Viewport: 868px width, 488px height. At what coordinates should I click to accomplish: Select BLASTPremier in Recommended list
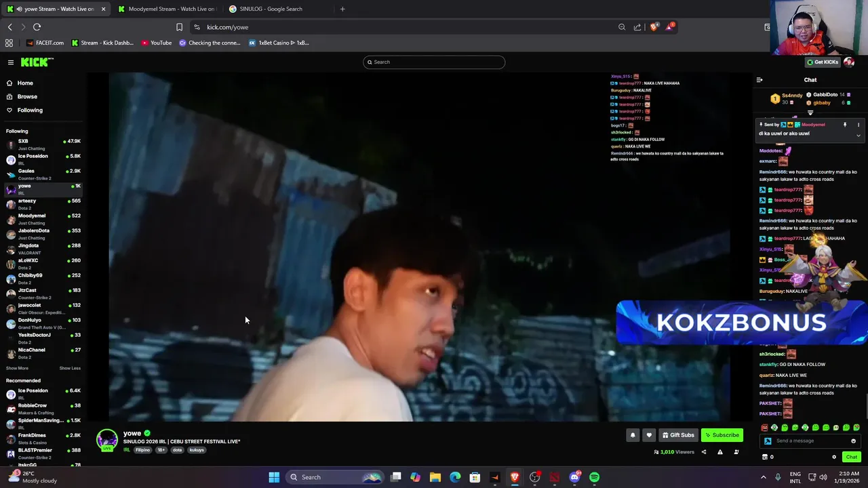pyautogui.click(x=43, y=453)
